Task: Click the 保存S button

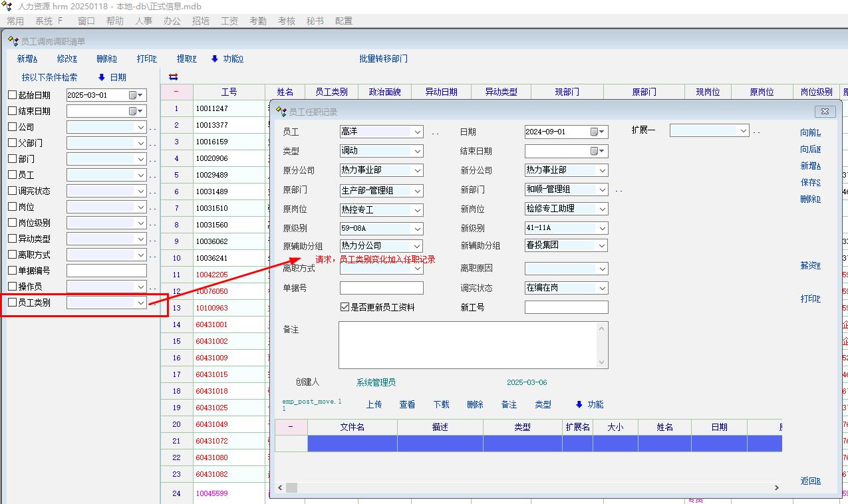Action: click(810, 182)
